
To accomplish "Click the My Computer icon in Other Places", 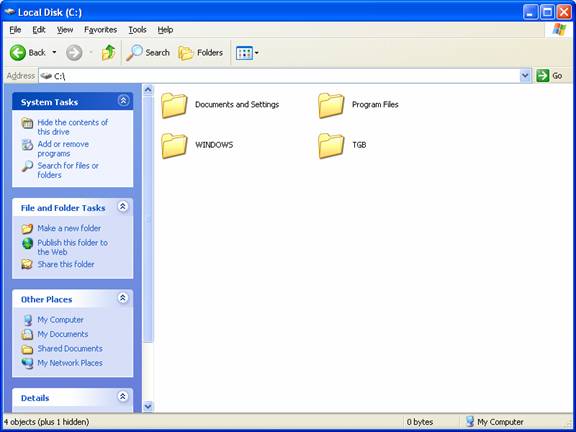I will [27, 320].
